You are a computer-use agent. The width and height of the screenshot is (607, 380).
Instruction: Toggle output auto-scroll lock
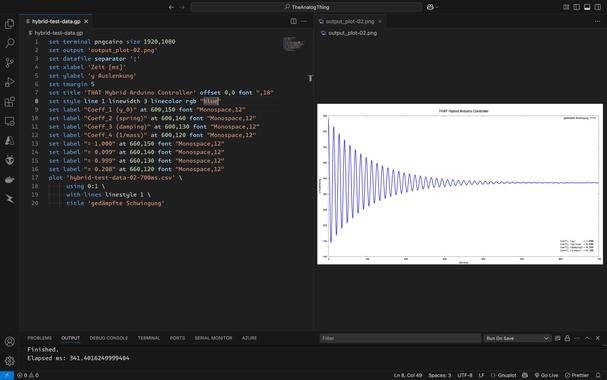(x=567, y=338)
